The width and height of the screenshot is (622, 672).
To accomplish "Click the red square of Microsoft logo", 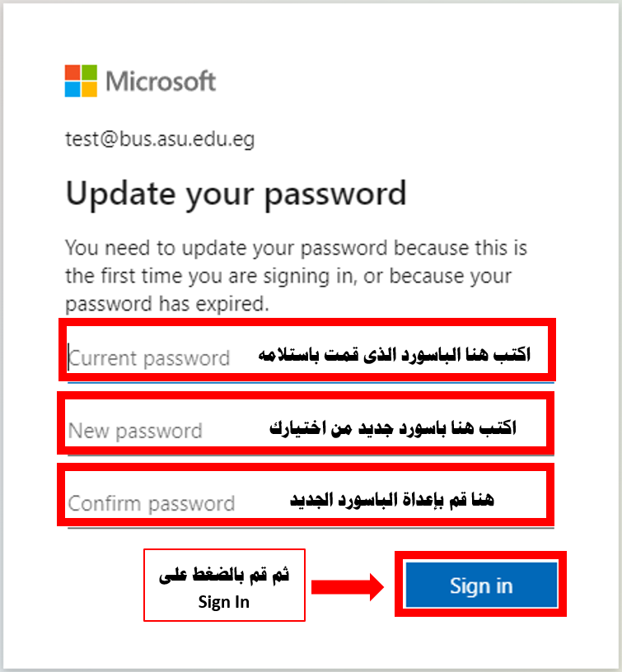I will (72, 72).
